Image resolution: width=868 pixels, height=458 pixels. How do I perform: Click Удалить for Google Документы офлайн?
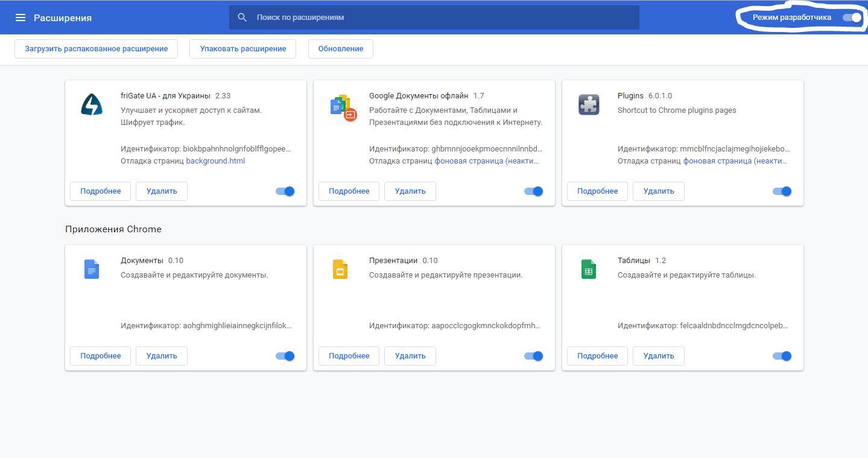(410, 191)
